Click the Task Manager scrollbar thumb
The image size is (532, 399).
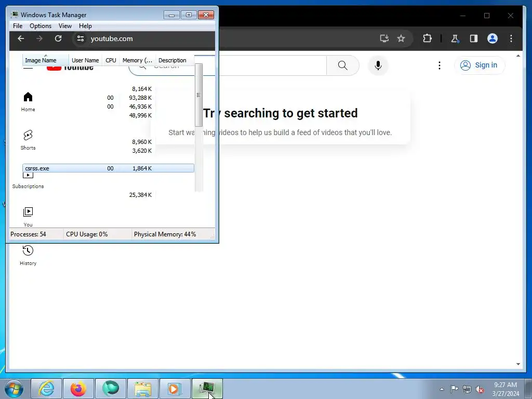pyautogui.click(x=198, y=95)
